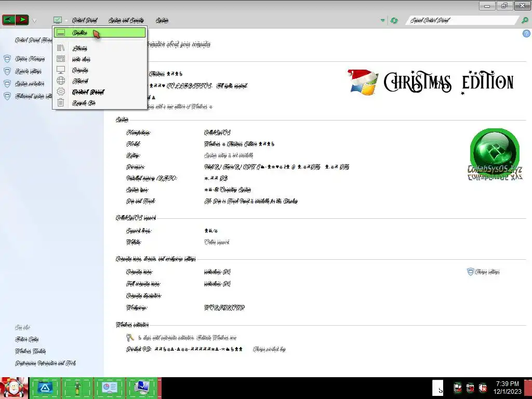The width and height of the screenshot is (532, 399).
Task: Click the keys icon beside activation notice
Action: tap(130, 337)
